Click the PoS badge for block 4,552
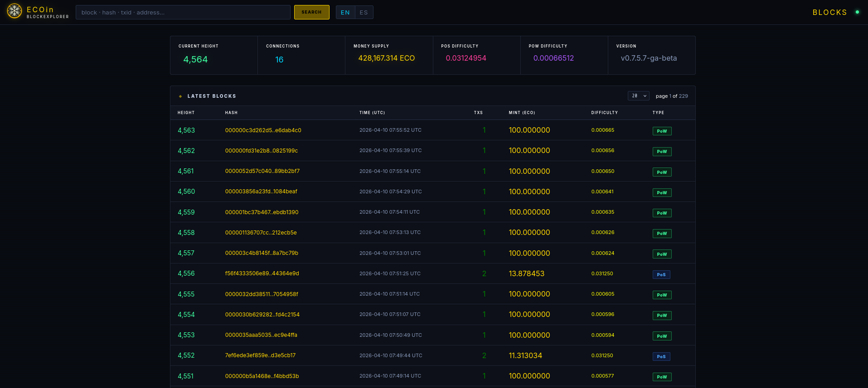 tap(661, 357)
